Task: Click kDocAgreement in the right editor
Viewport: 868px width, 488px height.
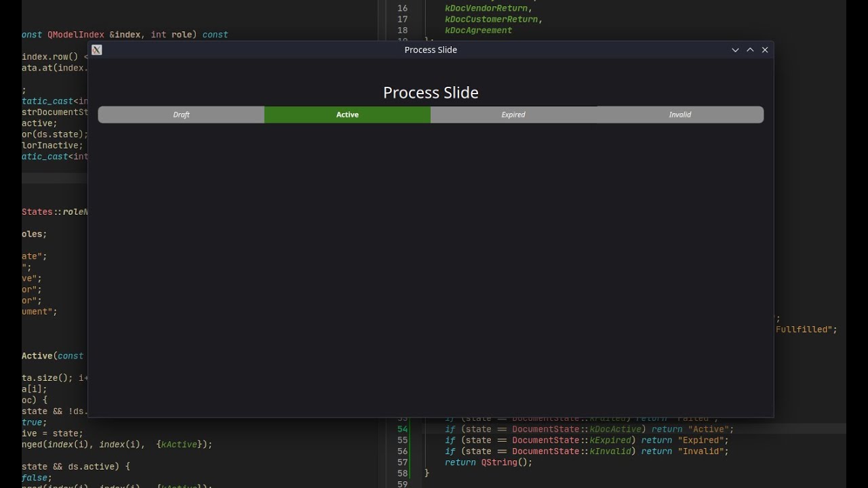Action: [479, 30]
